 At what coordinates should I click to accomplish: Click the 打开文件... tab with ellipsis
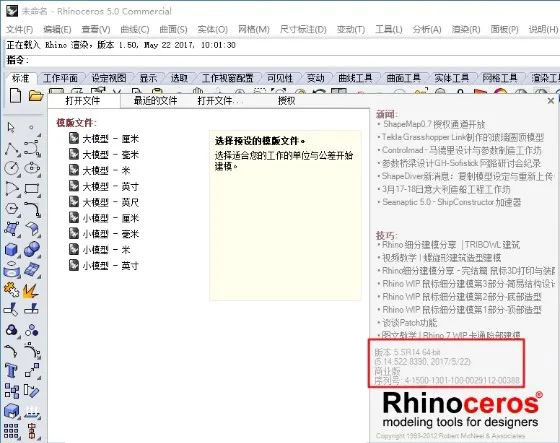point(219,101)
